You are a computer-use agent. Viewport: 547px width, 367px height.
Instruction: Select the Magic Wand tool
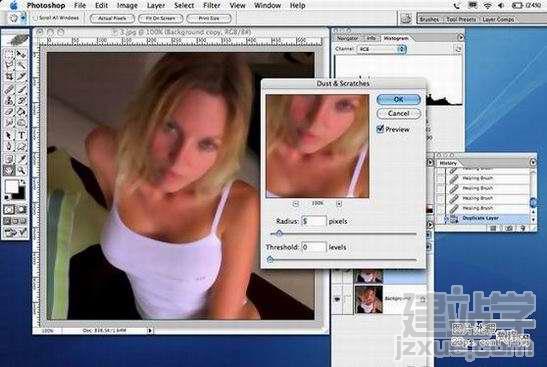tap(22, 65)
